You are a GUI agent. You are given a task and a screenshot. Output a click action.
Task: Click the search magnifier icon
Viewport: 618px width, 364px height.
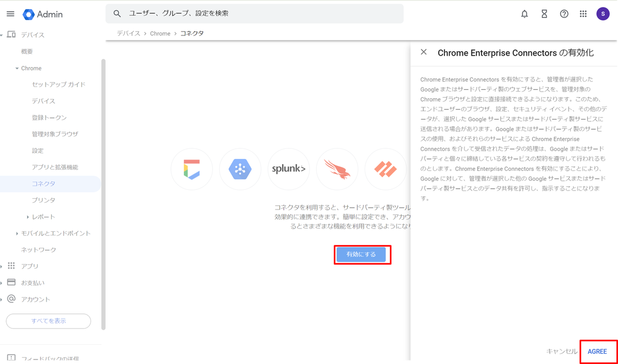pyautogui.click(x=117, y=14)
